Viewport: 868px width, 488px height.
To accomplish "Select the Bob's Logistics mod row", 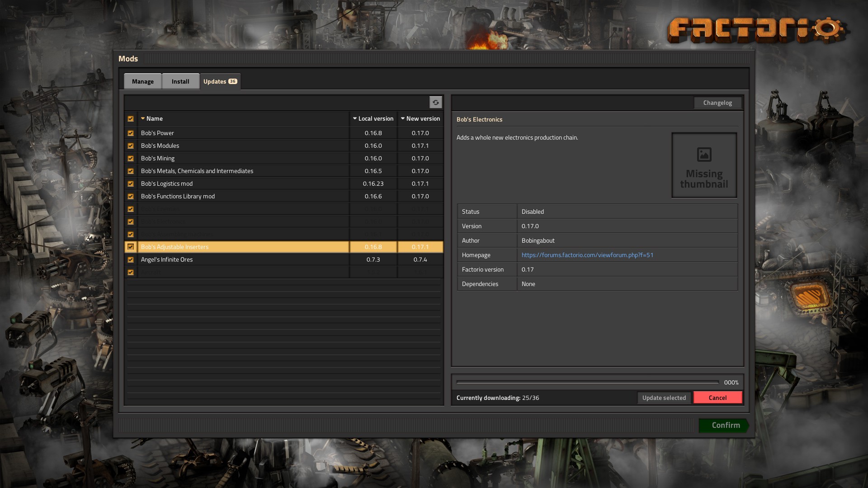I will click(284, 183).
